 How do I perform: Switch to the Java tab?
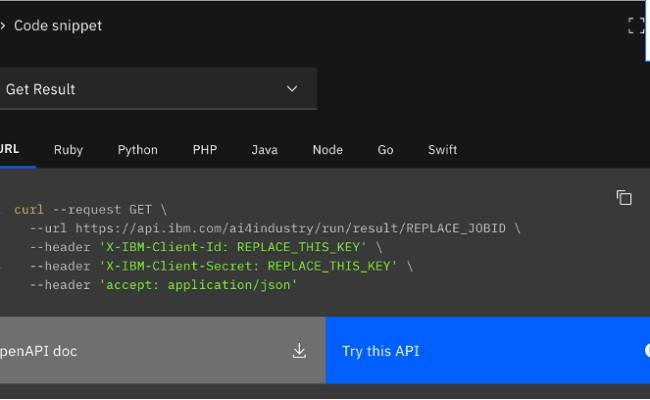(264, 150)
